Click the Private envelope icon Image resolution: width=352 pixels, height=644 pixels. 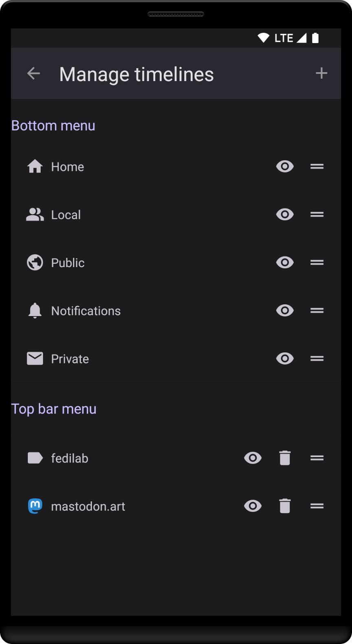pyautogui.click(x=35, y=359)
